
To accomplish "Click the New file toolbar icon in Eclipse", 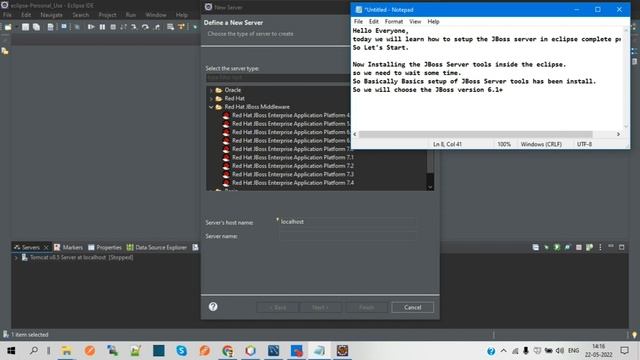I will click(8, 27).
